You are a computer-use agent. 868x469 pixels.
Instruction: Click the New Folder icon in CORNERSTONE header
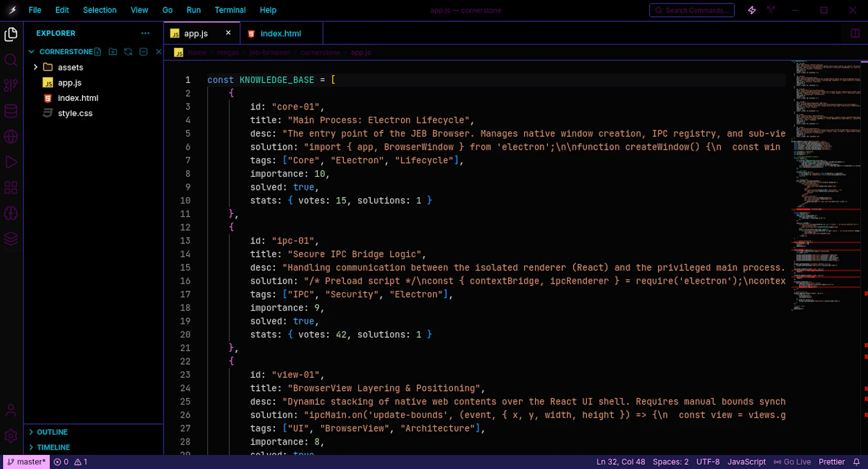(x=113, y=52)
